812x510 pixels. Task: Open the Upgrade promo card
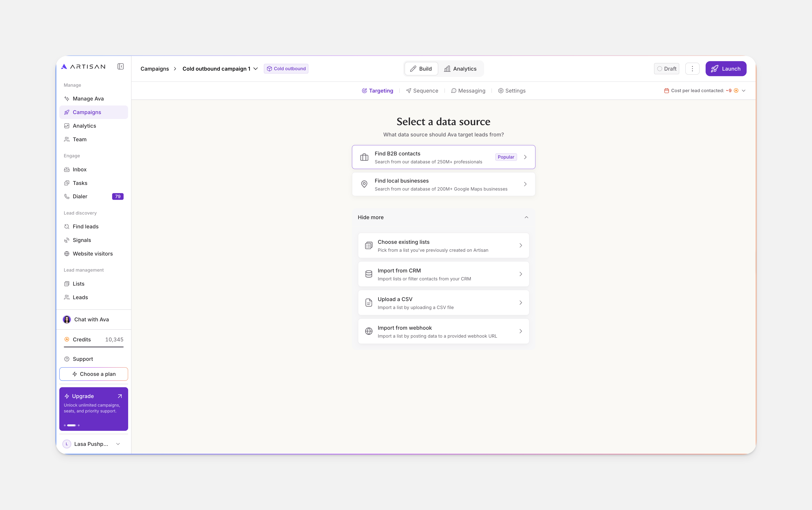(x=94, y=409)
